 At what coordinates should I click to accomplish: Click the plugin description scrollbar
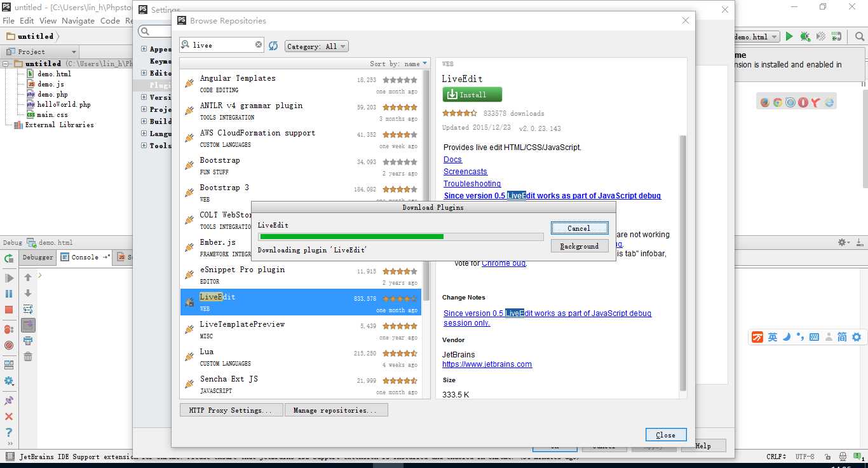click(x=683, y=262)
